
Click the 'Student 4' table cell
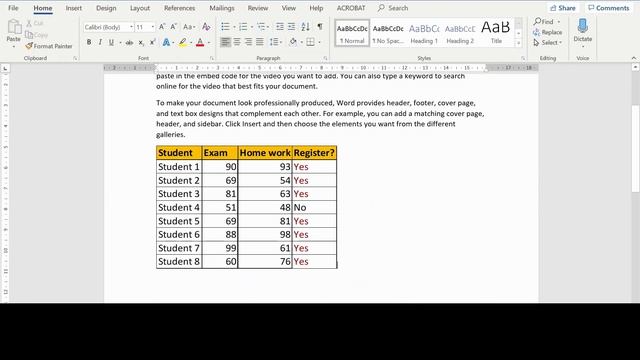click(179, 207)
